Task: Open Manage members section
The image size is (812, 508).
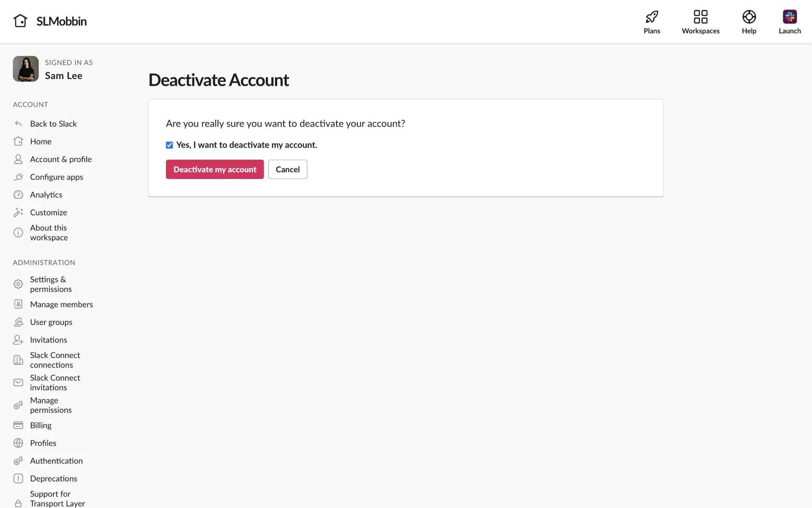Action: 61,304
